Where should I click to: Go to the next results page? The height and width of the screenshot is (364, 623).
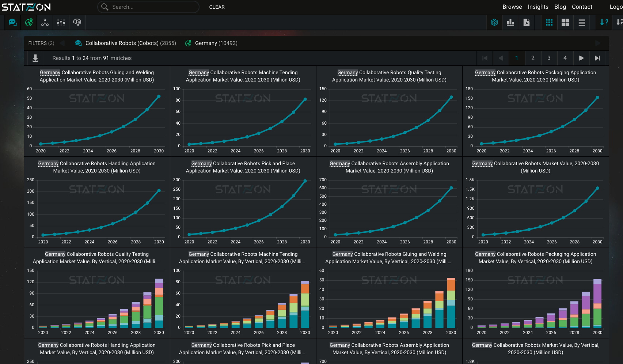[x=581, y=58]
